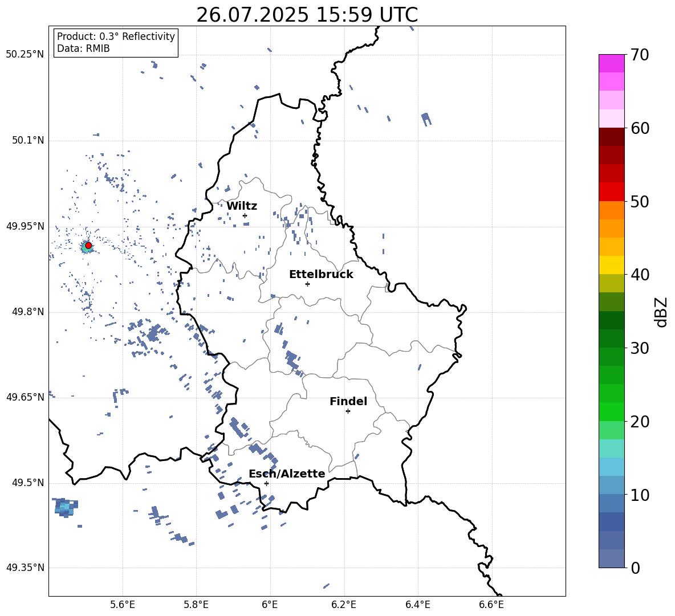
Task: Select the Esch/Alzette city label
Action: tap(287, 474)
